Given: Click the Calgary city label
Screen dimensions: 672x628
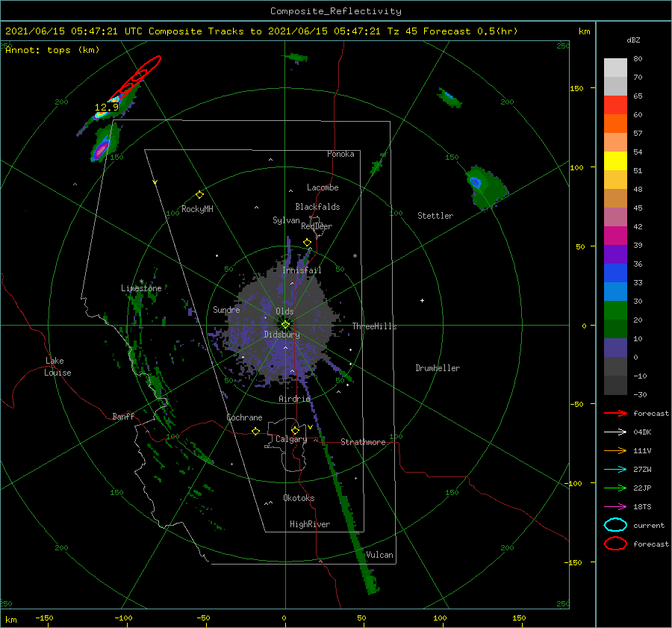Looking at the screenshot, I should 291,439.
